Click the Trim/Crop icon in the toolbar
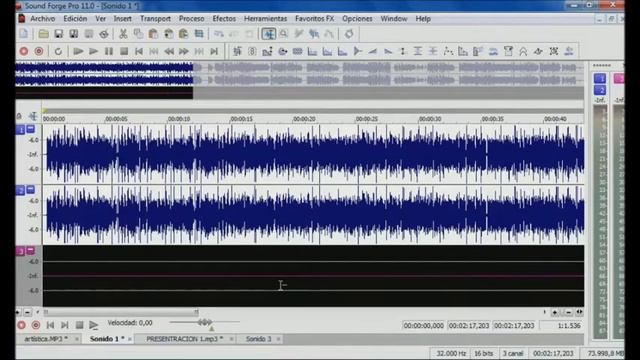 199,34
